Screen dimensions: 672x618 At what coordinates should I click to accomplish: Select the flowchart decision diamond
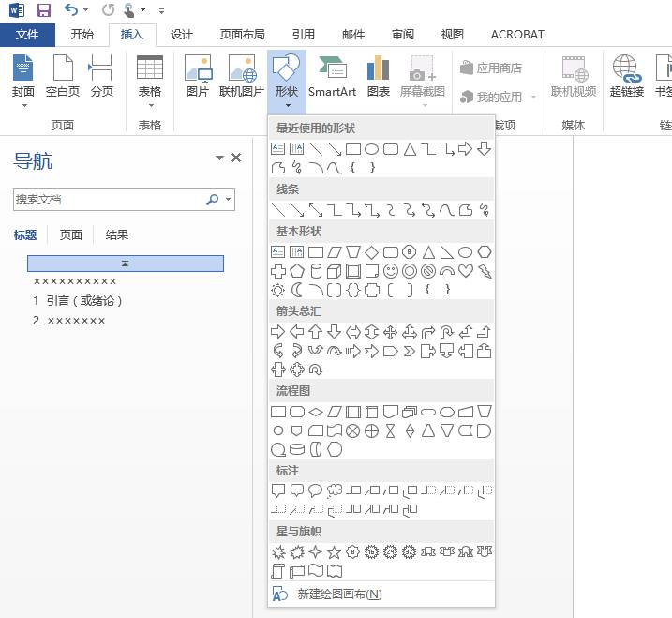[x=316, y=412]
